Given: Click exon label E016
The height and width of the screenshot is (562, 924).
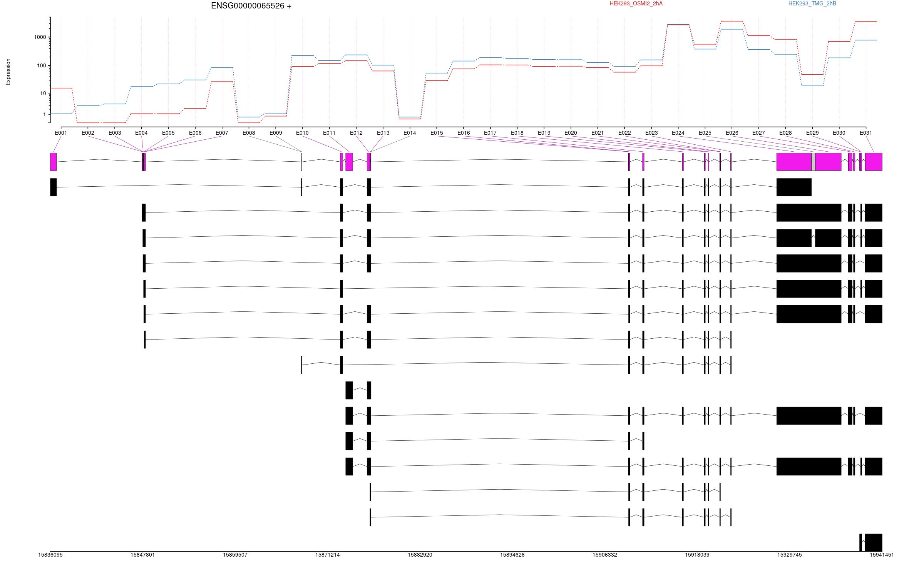Looking at the screenshot, I should [464, 133].
